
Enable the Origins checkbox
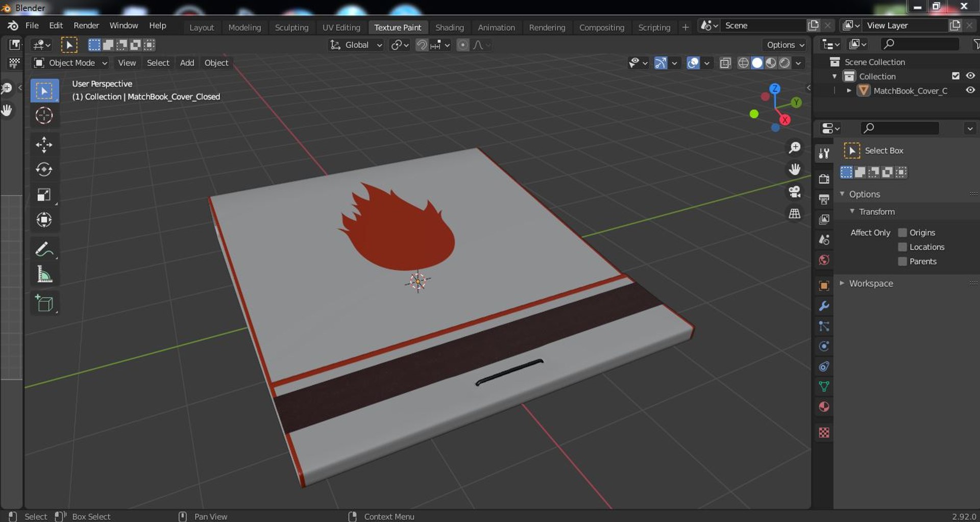pos(902,233)
